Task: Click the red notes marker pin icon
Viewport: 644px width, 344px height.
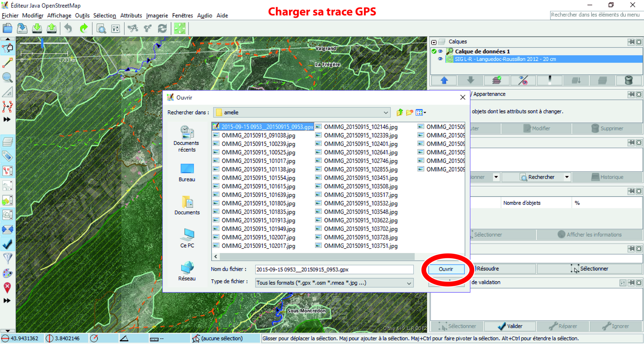Action: tap(7, 287)
